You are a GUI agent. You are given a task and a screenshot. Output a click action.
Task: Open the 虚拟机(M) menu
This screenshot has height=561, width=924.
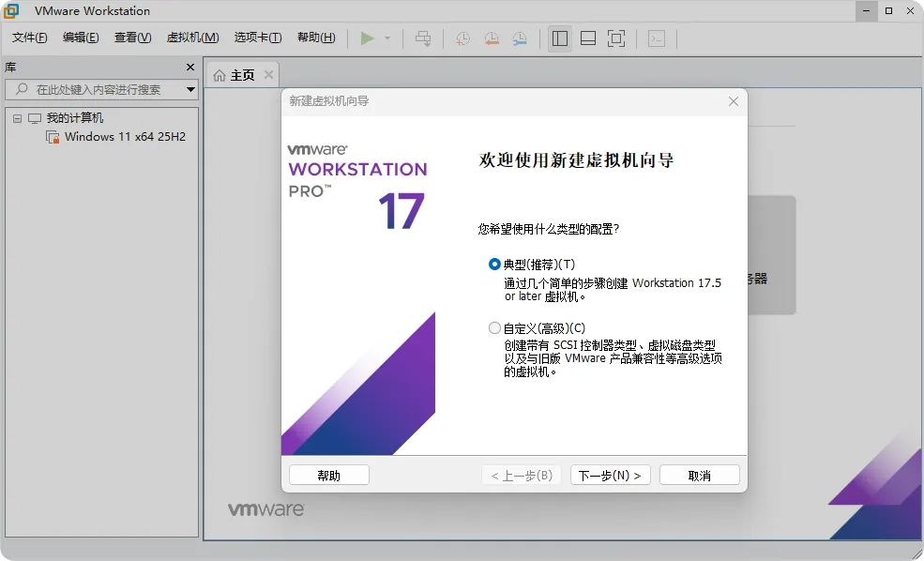[x=192, y=38]
